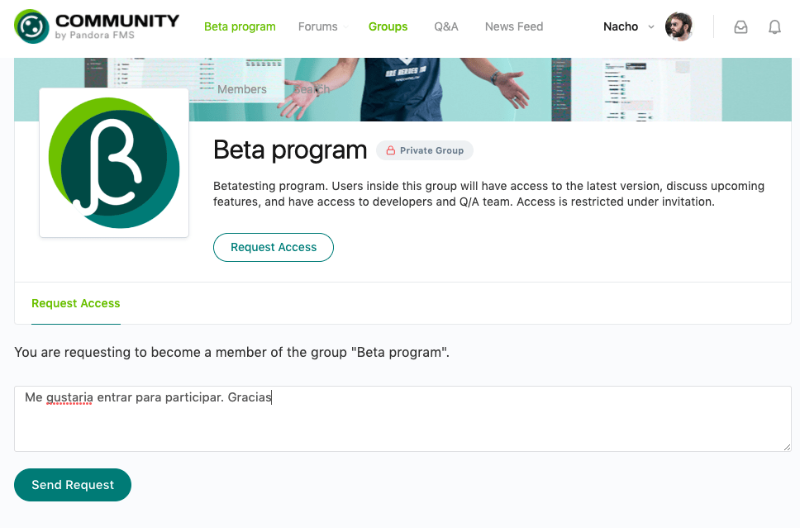Select the Request Access tab
This screenshot has width=800, height=532.
point(76,303)
